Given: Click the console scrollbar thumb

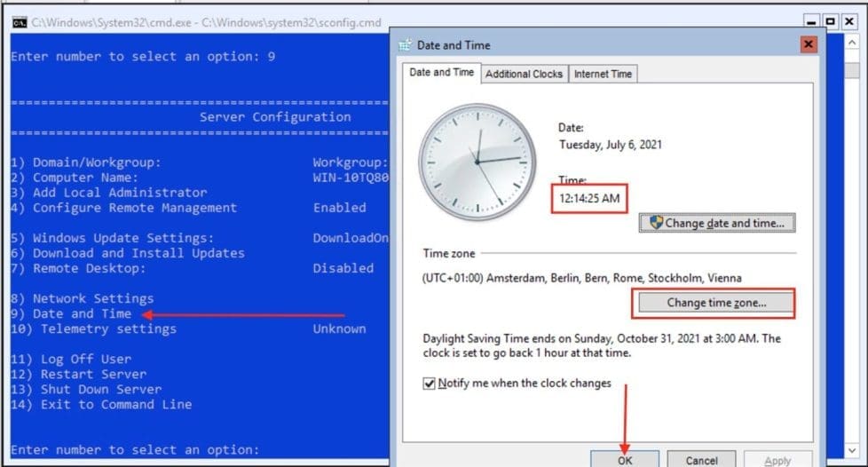Looking at the screenshot, I should pyautogui.click(x=853, y=70).
